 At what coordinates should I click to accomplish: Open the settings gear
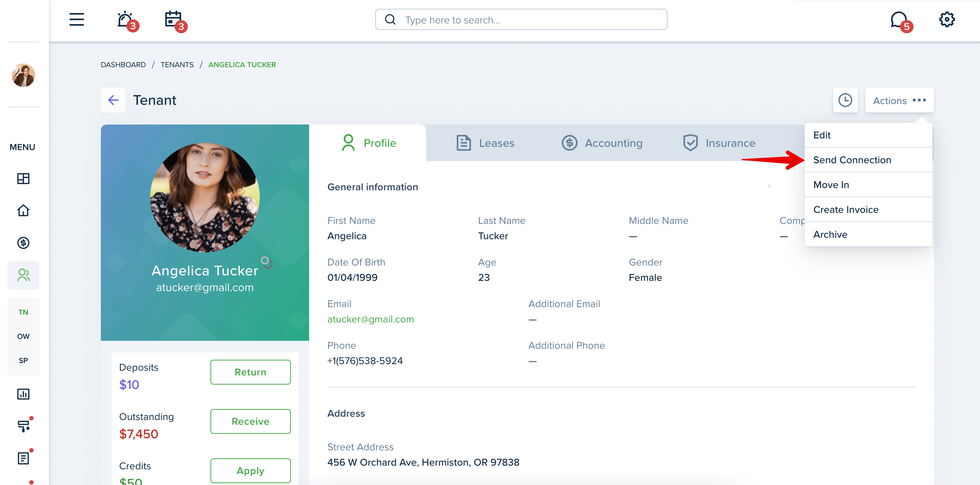point(946,19)
